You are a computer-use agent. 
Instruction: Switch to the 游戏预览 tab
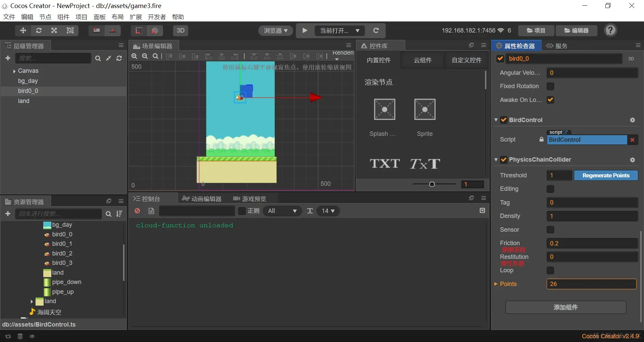click(x=250, y=199)
